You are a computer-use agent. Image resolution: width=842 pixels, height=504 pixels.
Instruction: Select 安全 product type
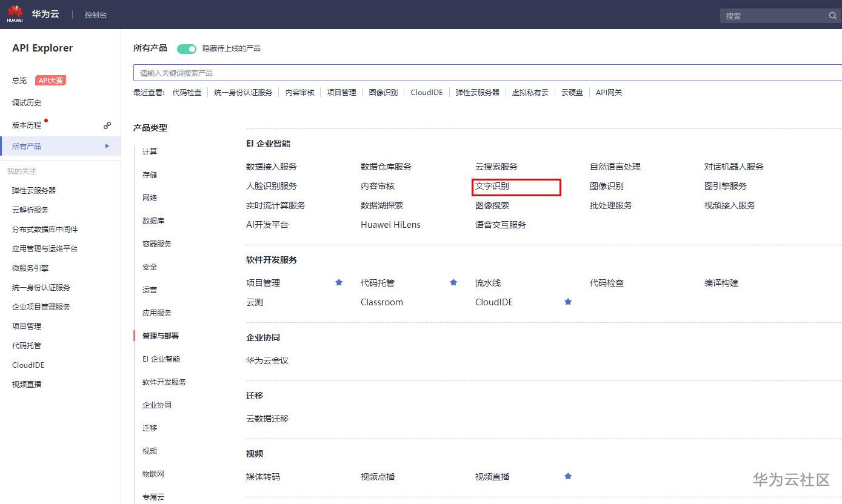pyautogui.click(x=150, y=267)
